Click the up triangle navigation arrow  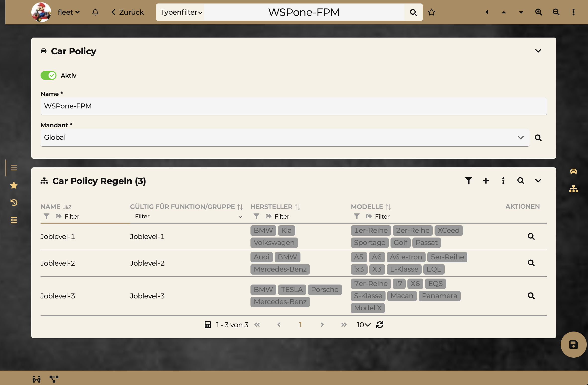pyautogui.click(x=504, y=12)
